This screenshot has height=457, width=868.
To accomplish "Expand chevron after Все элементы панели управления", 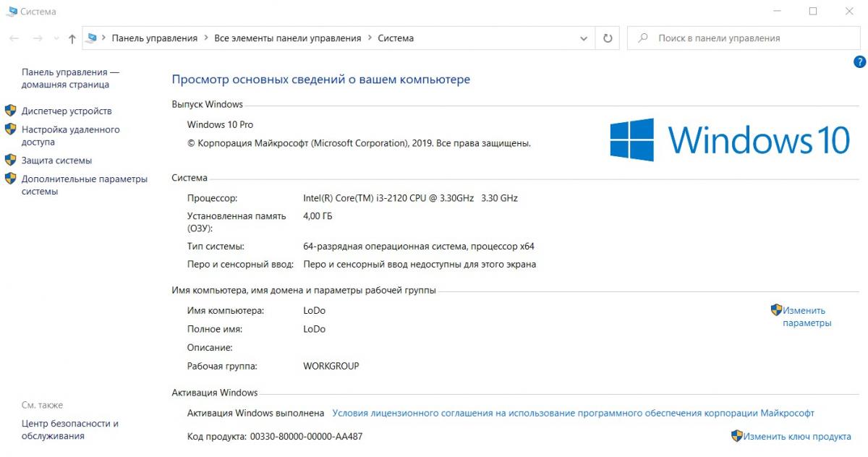I will [x=370, y=38].
